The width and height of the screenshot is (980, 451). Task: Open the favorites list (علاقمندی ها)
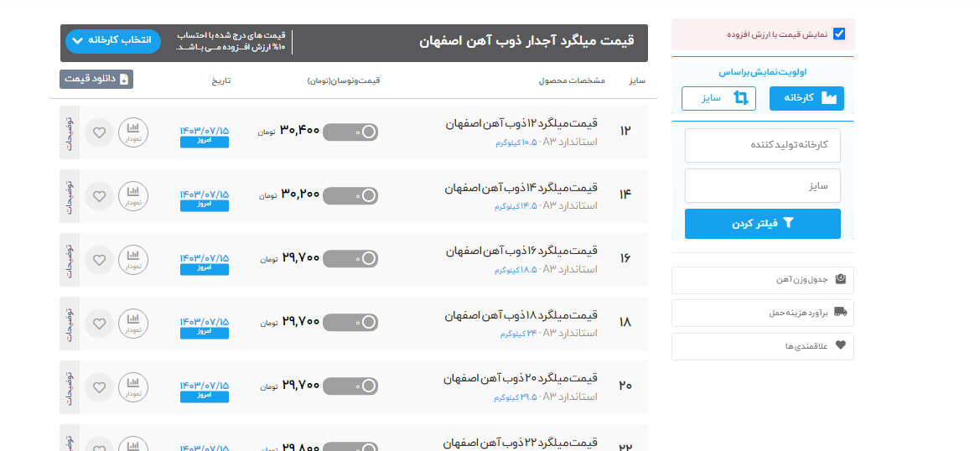click(x=762, y=346)
